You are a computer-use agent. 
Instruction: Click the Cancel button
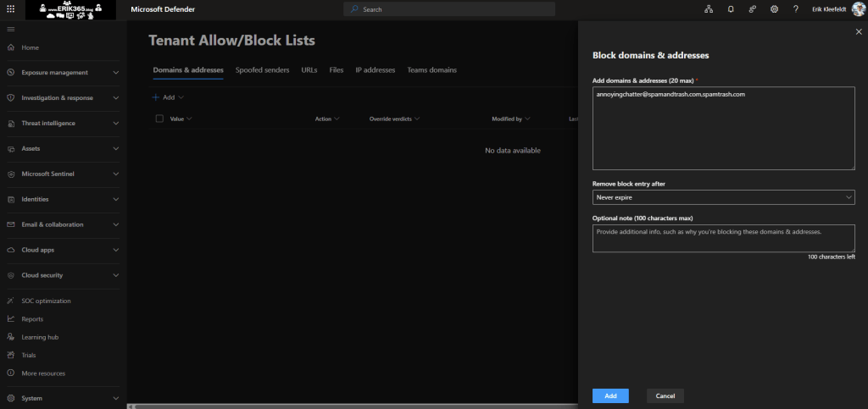click(x=665, y=395)
